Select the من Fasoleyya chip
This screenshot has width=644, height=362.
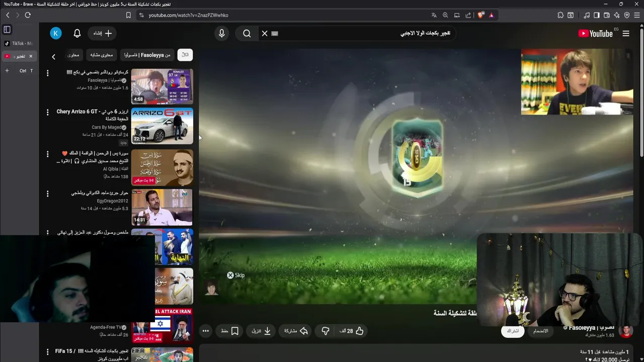pyautogui.click(x=148, y=55)
